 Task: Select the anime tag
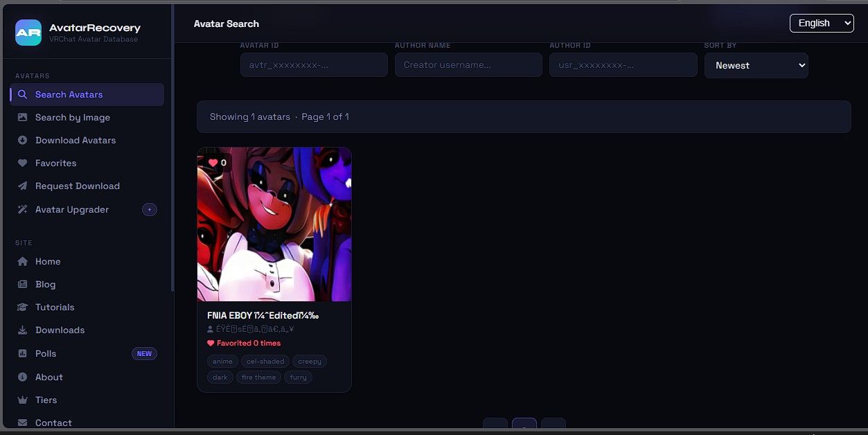pyautogui.click(x=222, y=361)
